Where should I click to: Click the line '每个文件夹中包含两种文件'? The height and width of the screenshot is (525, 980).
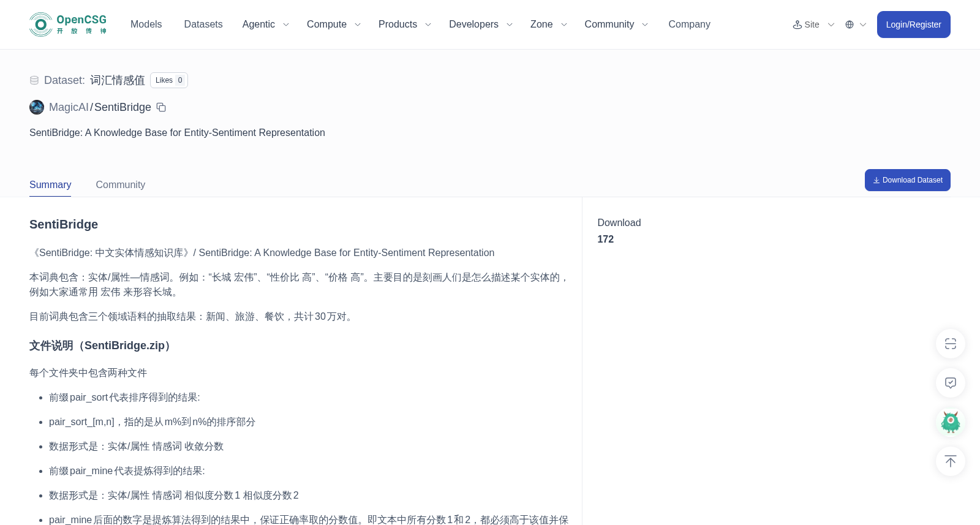88,373
